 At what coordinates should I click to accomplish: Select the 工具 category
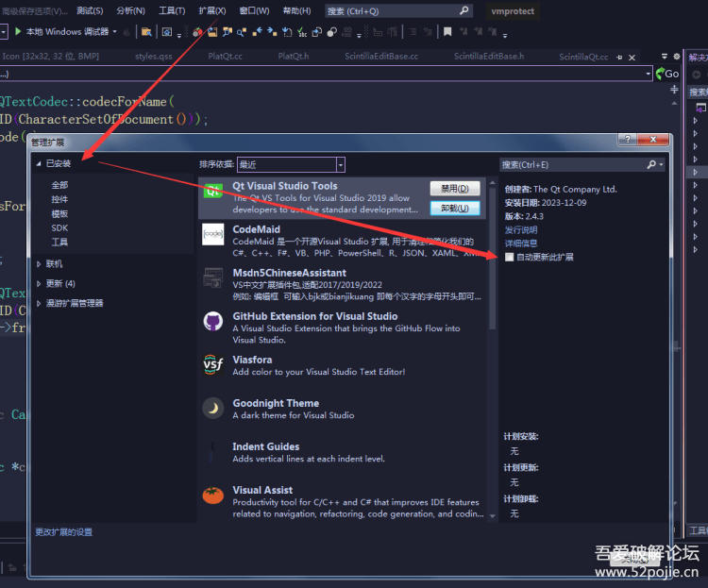(59, 242)
